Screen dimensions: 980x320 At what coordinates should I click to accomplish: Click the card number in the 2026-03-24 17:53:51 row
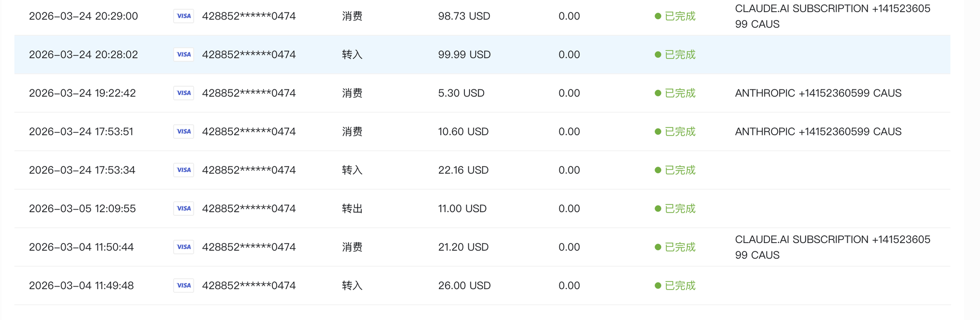(249, 131)
